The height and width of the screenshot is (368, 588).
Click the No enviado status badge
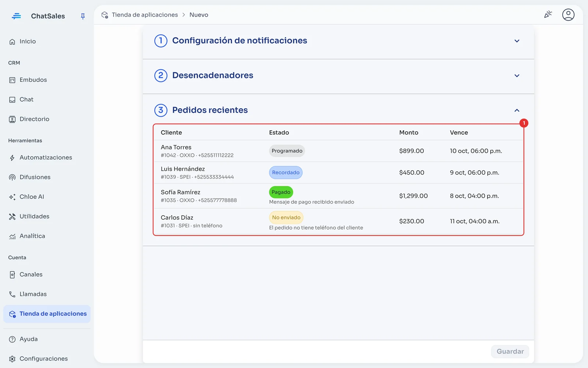pyautogui.click(x=286, y=217)
